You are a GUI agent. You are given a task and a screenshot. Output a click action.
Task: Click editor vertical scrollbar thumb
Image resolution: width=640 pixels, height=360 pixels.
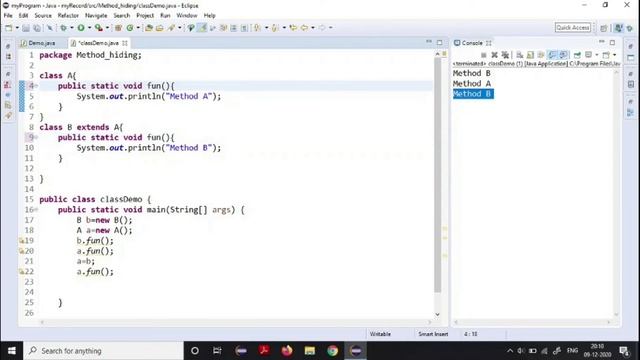click(x=438, y=176)
